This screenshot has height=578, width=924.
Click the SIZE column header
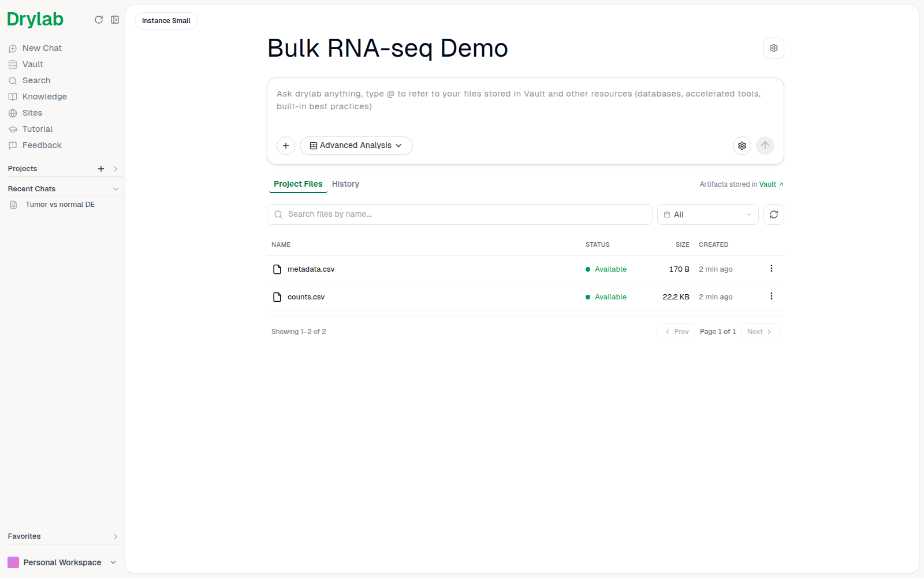pos(683,244)
